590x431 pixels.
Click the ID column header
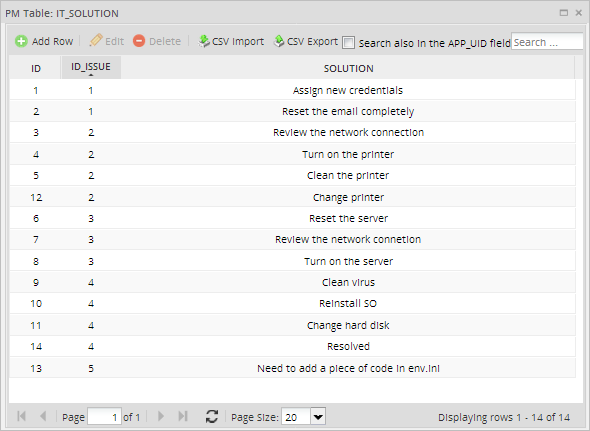[35, 68]
